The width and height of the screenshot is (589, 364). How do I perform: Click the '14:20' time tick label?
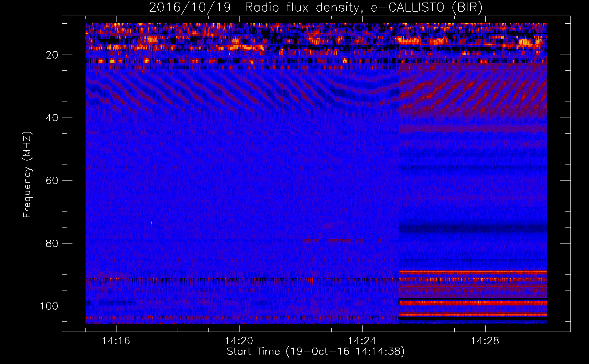pyautogui.click(x=239, y=341)
